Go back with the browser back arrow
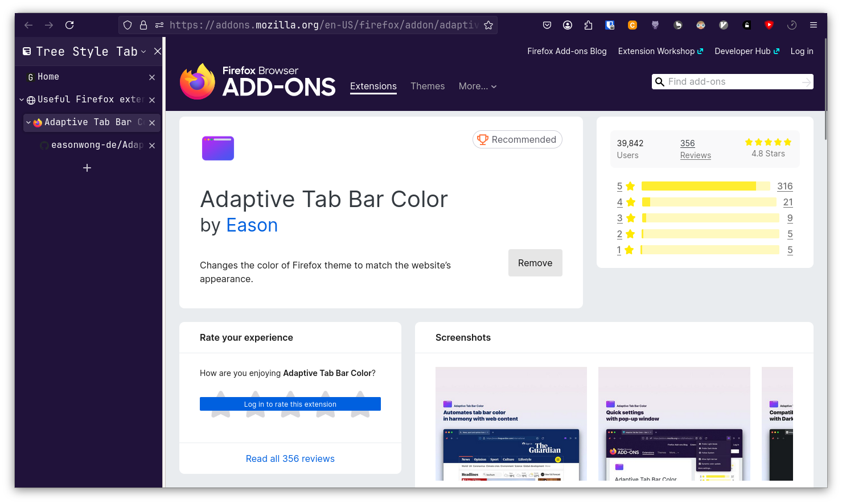842x504 pixels. click(x=28, y=25)
